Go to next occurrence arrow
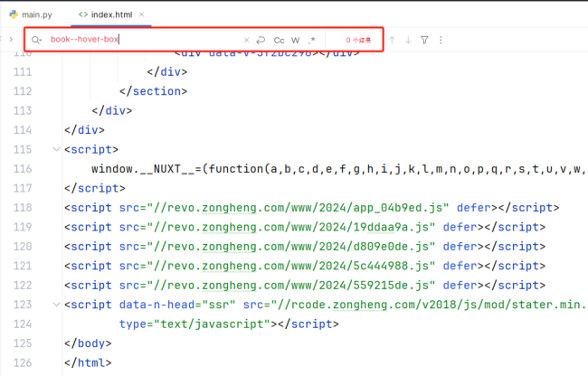 pos(408,40)
